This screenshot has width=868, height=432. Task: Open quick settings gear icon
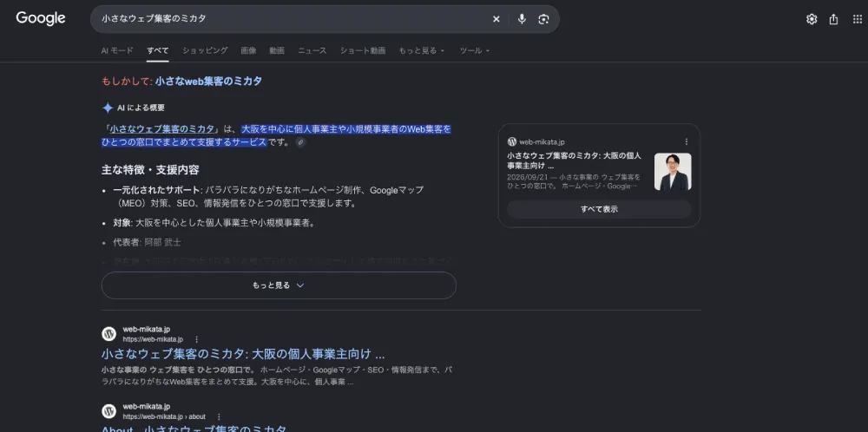[812, 19]
